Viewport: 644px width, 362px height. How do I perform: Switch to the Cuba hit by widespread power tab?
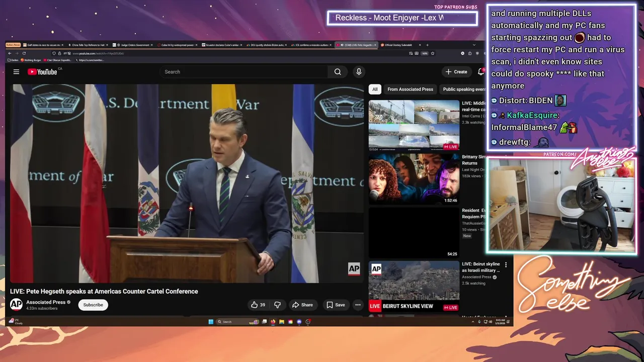[x=177, y=45]
